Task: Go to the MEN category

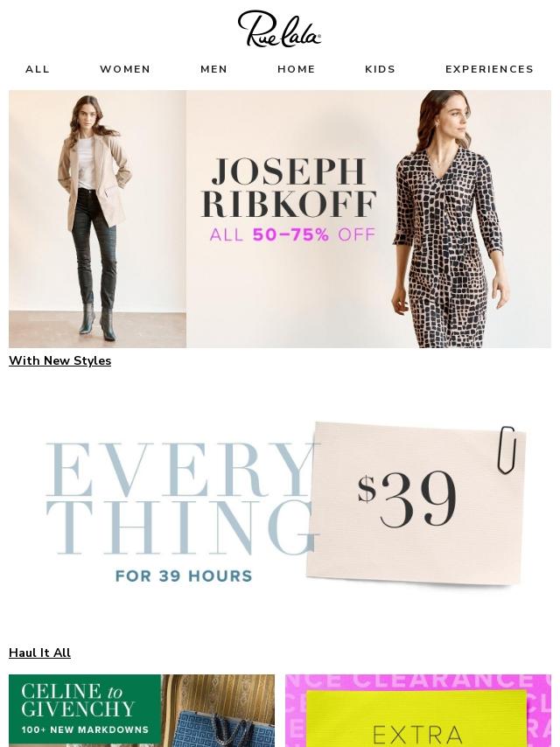Action: click(x=214, y=69)
